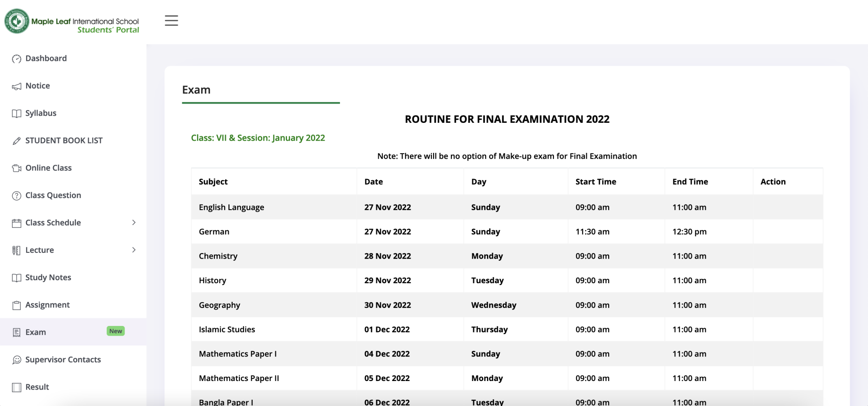Click the Subject column header
This screenshot has width=868, height=406.
click(213, 182)
